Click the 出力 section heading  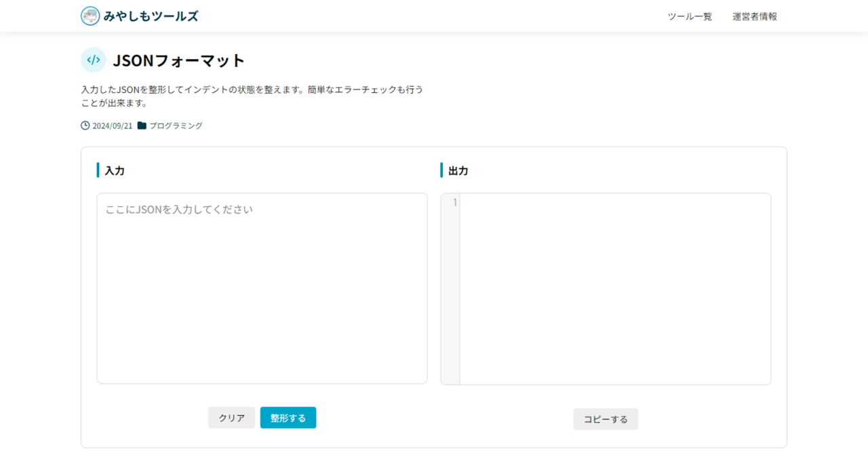(458, 170)
